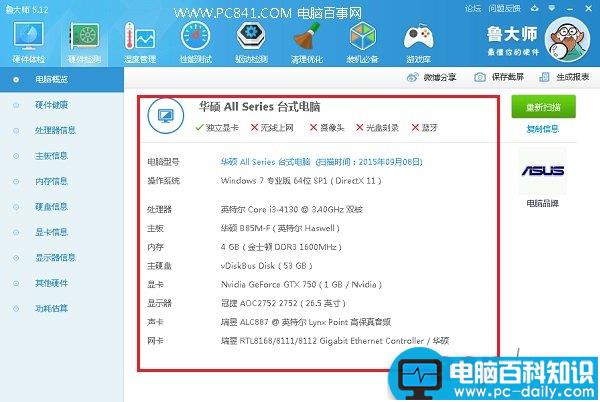Click the RTL8168 Gigabit Ethernet Controller value
The width and height of the screenshot is (600, 402).
[x=335, y=341]
